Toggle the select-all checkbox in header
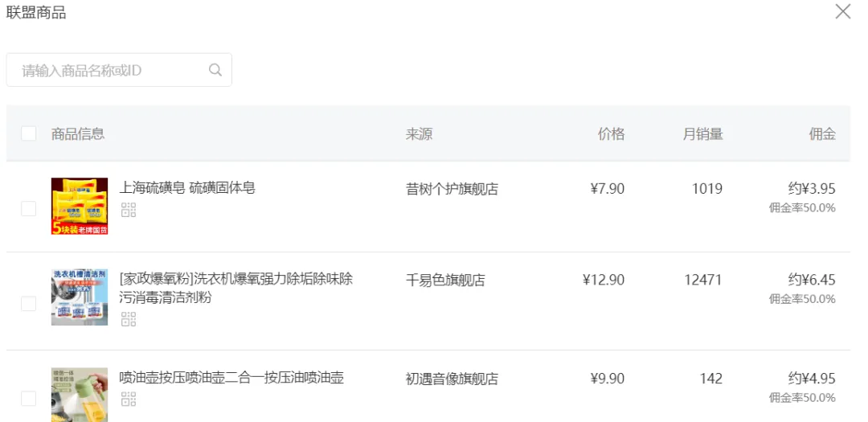This screenshot has width=868, height=422. point(29,133)
